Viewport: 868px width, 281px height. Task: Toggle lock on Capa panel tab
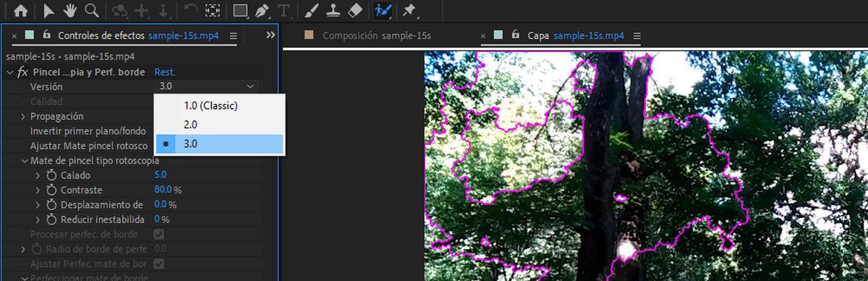[x=515, y=34]
